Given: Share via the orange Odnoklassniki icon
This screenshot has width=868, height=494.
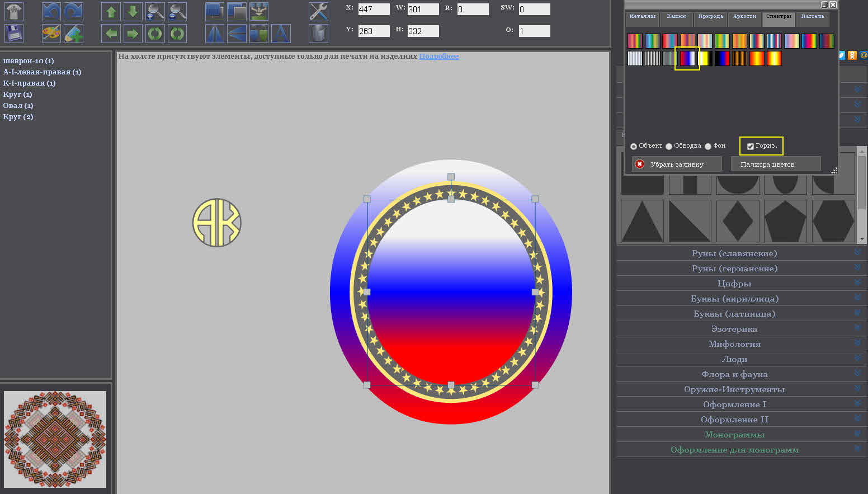Looking at the screenshot, I should 852,55.
